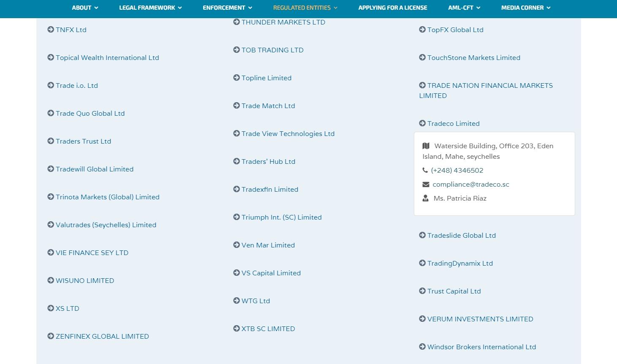
Task: Click arrow icon beside Topical Wealth International Ltd
Action: (x=51, y=57)
